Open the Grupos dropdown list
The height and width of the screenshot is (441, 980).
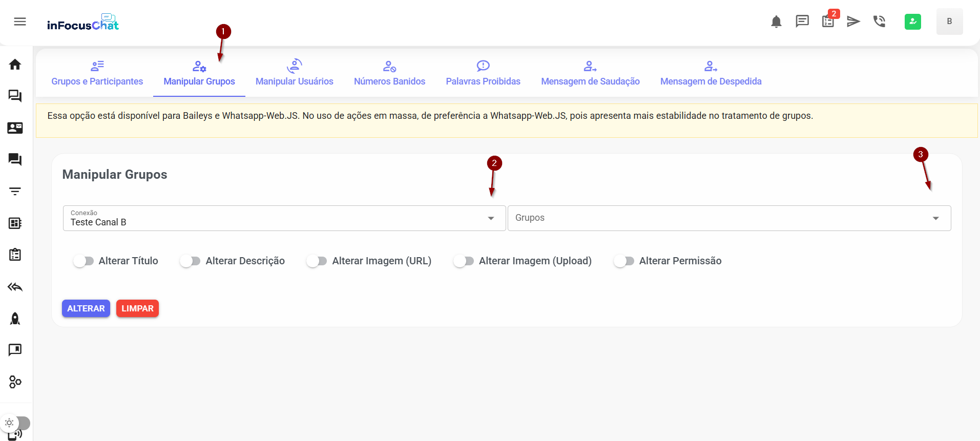[x=728, y=218]
